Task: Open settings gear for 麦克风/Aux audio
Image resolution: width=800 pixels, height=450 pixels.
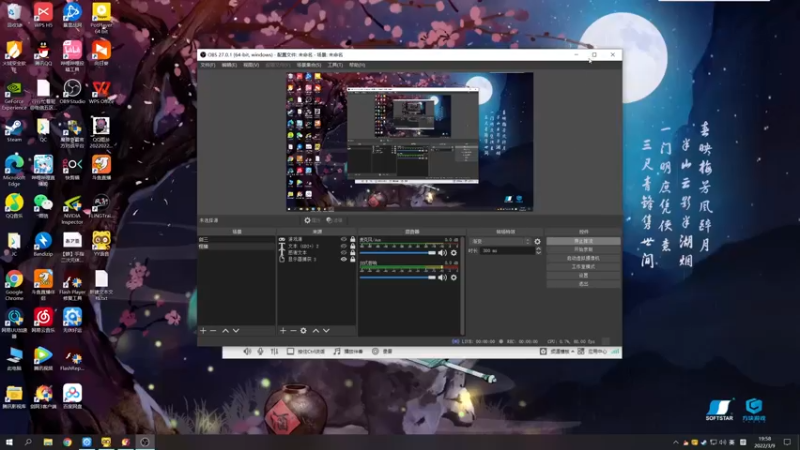Action: tap(454, 253)
